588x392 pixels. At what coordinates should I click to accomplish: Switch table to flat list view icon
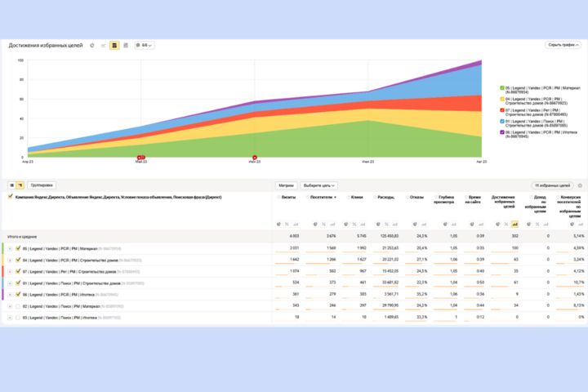pos(11,185)
